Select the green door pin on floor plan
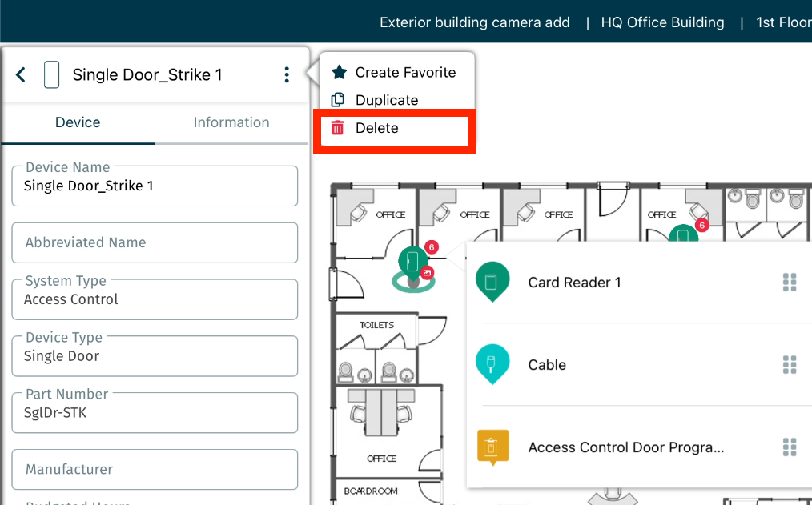This screenshot has width=812, height=505. point(412,263)
